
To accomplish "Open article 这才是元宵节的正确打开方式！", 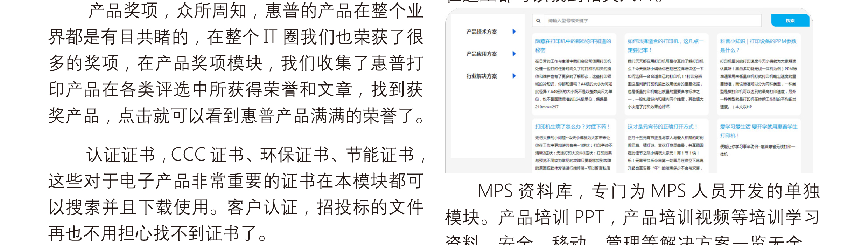I will pyautogui.click(x=663, y=127).
